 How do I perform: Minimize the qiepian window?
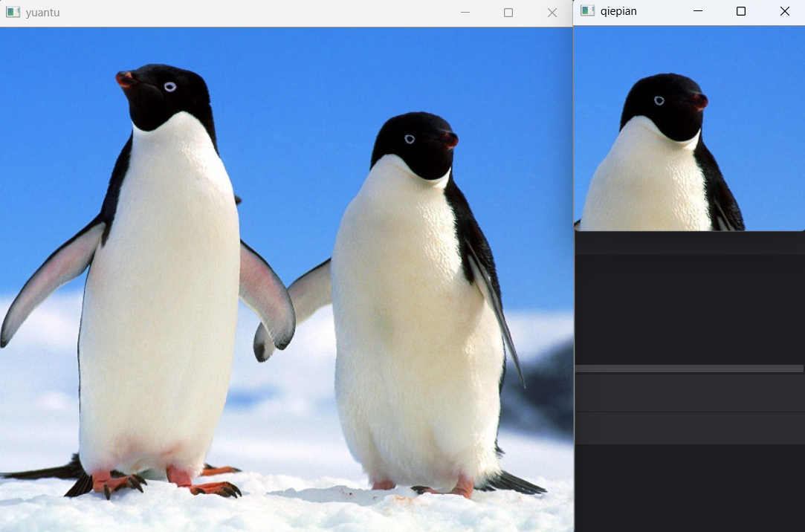pyautogui.click(x=698, y=10)
